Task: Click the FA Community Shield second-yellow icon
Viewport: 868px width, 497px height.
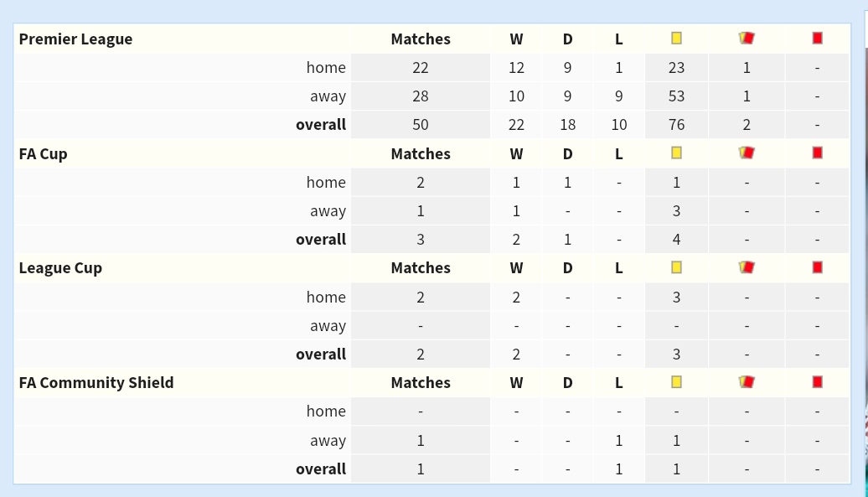Action: pos(747,382)
